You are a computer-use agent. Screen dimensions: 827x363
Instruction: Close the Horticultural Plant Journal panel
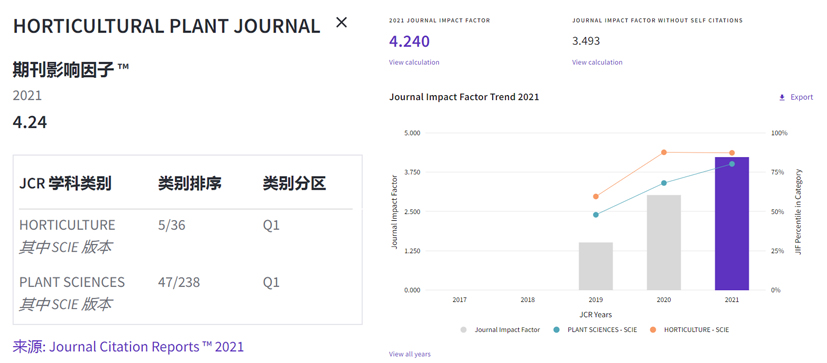342,23
